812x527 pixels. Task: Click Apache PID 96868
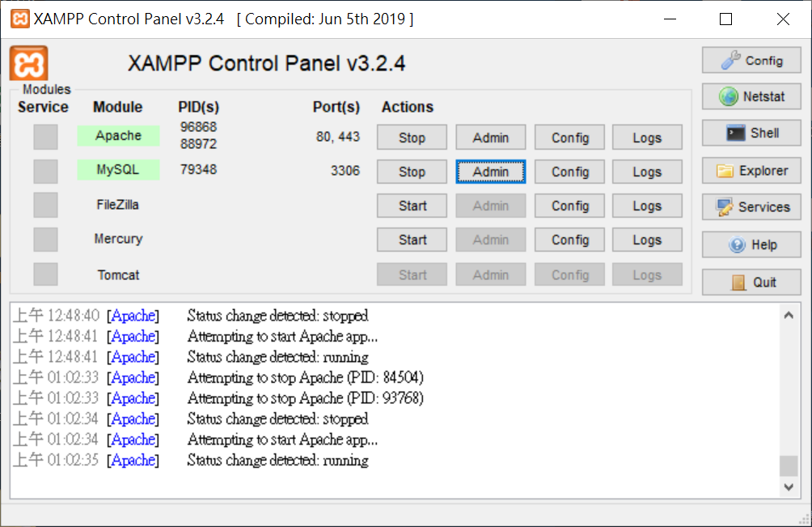pyautogui.click(x=198, y=127)
